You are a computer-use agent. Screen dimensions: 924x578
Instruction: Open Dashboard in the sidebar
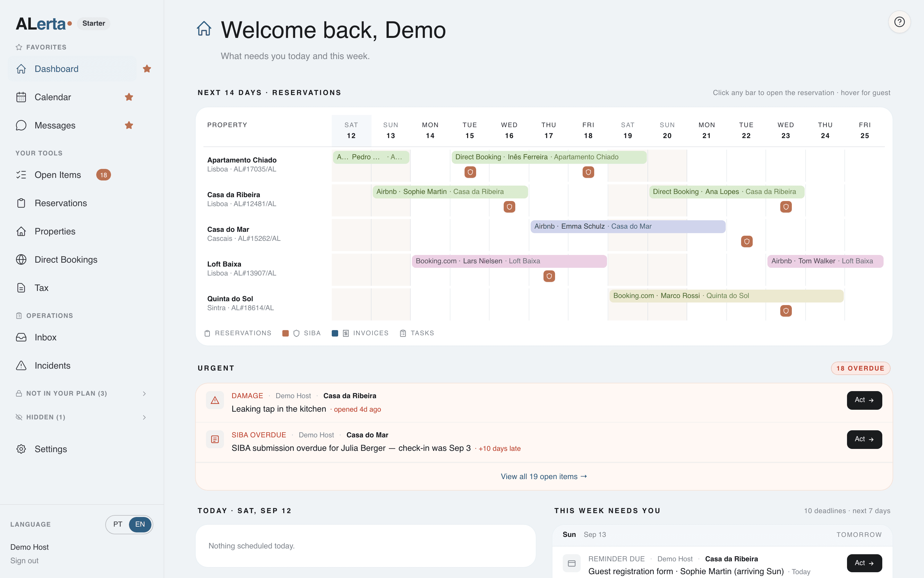tap(72, 69)
